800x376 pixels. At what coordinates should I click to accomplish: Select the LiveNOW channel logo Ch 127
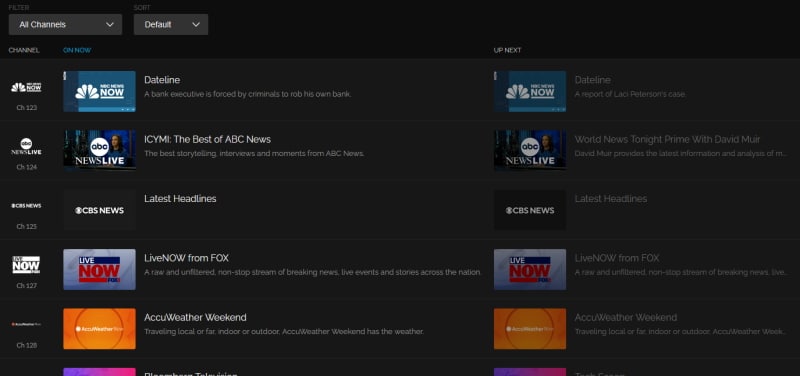(27, 265)
